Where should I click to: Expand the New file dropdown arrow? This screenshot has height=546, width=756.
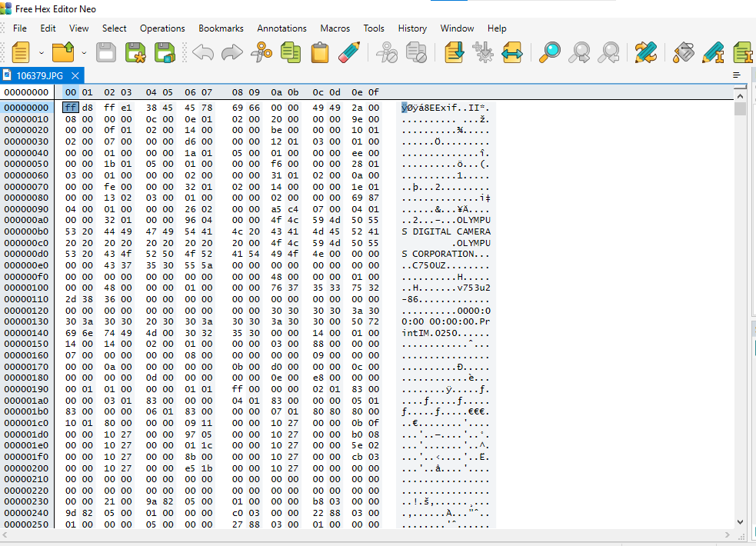[41, 53]
